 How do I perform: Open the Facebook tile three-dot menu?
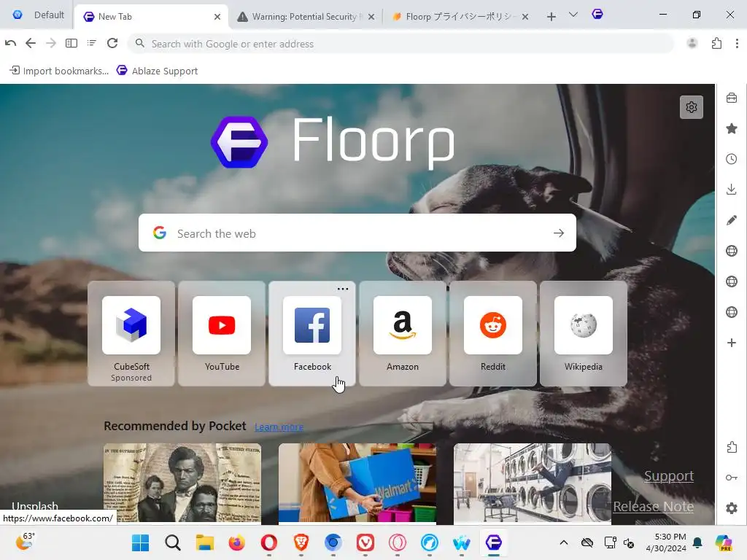click(343, 289)
